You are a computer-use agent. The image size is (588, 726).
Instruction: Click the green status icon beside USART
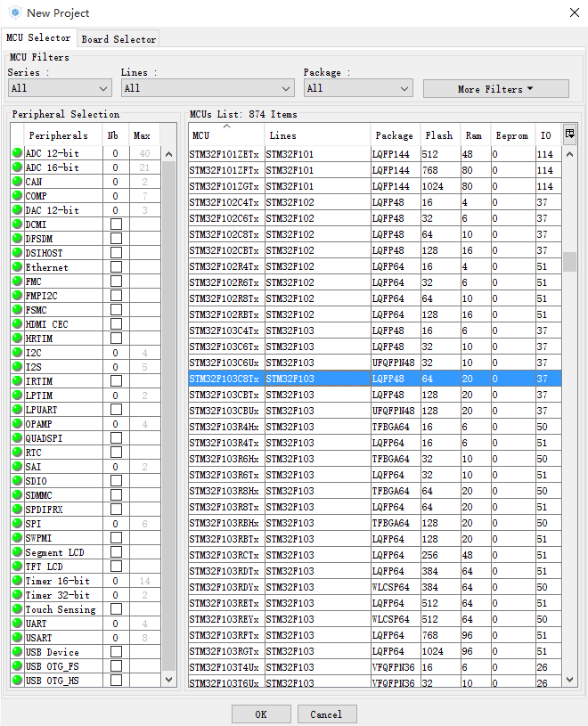pos(17,638)
